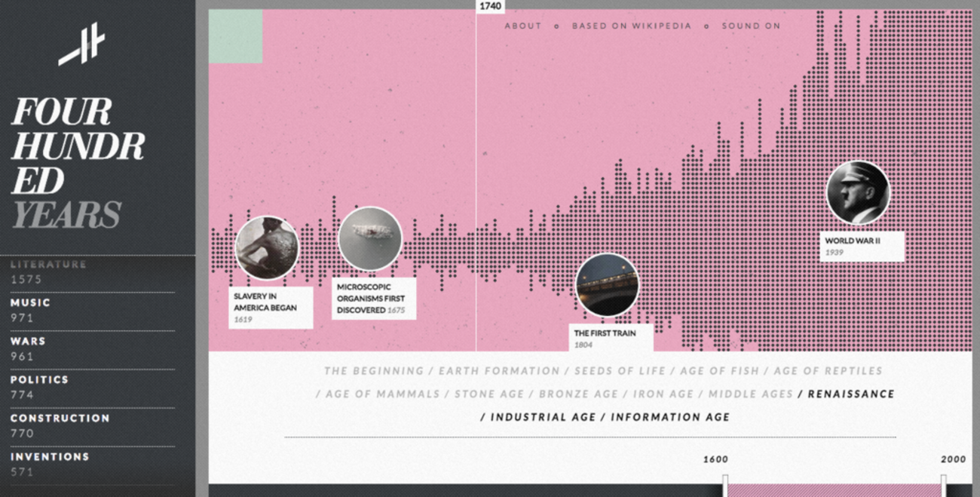The image size is (980, 497).
Task: Select the Wars category
Action: [93, 348]
